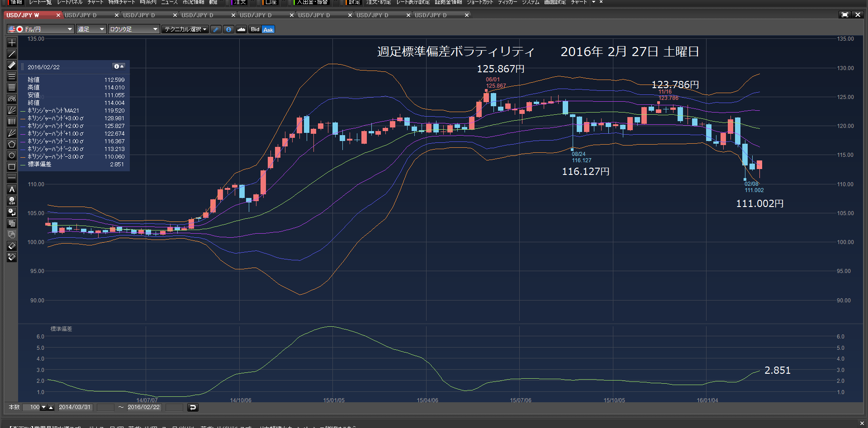Open the 週足 timeframe dropdown
The height and width of the screenshot is (428, 868).
pyautogui.click(x=91, y=29)
